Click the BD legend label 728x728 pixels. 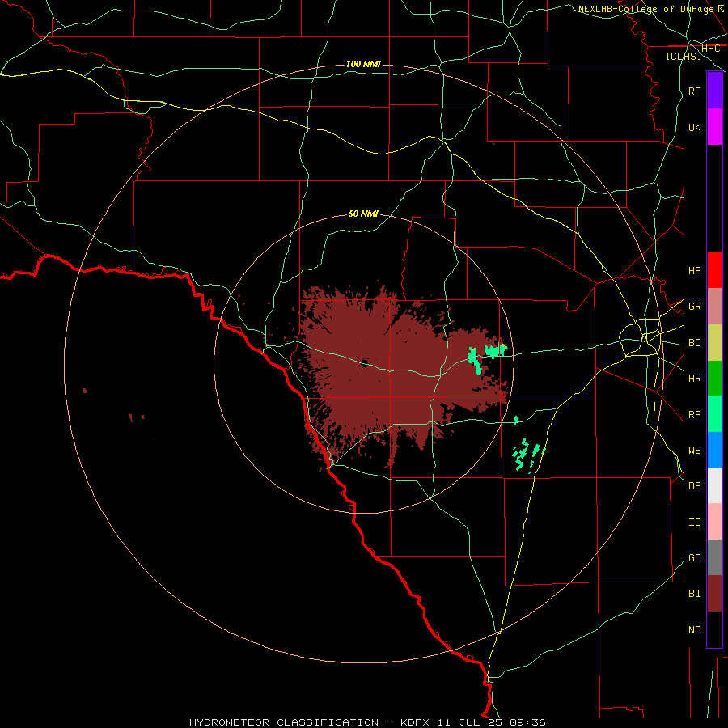coord(695,343)
